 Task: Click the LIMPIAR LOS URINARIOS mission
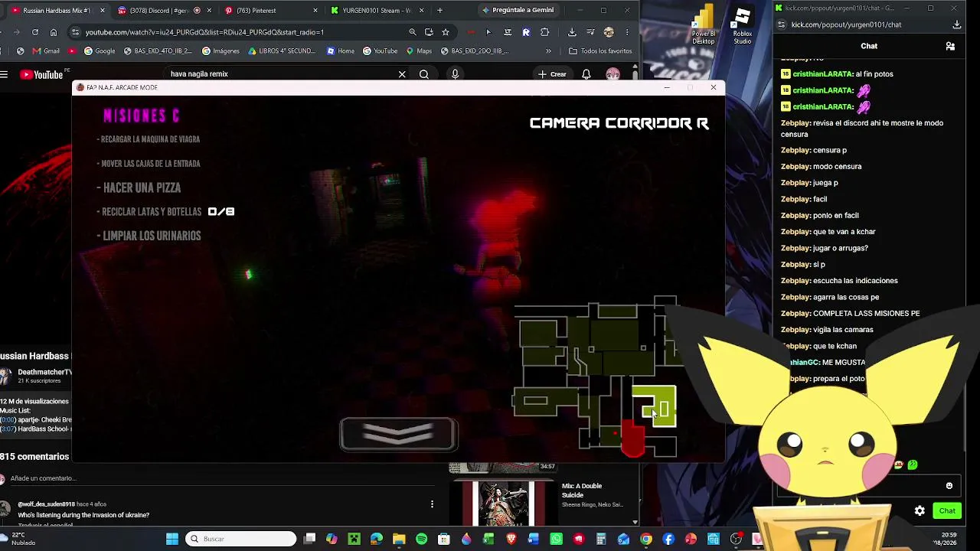tap(152, 236)
